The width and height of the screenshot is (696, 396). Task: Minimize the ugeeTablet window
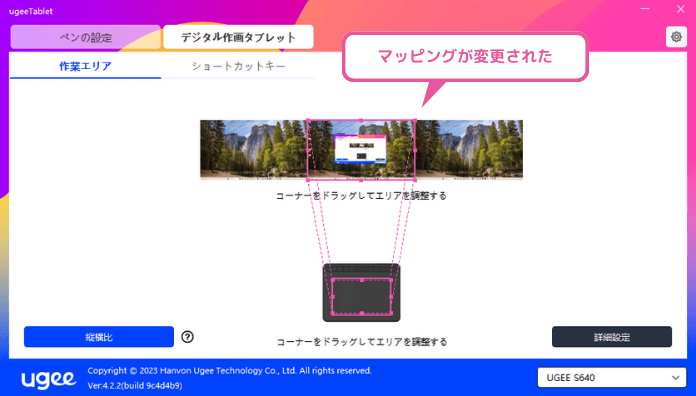(x=645, y=9)
